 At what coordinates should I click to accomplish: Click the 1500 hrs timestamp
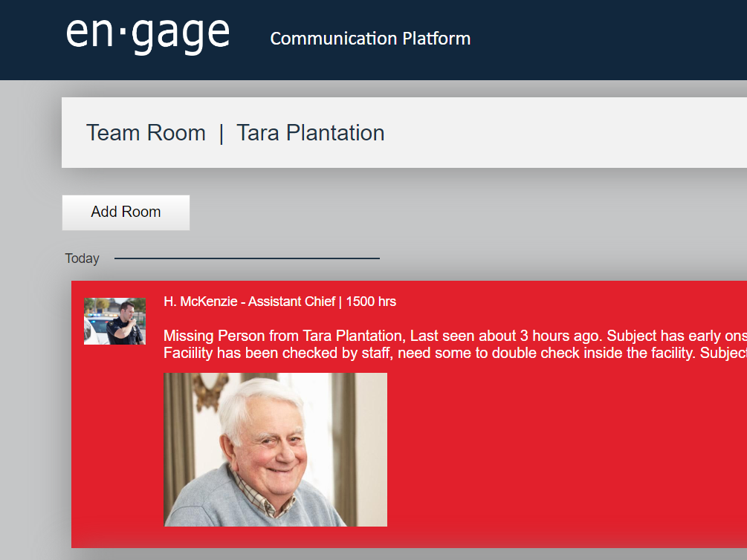click(x=371, y=302)
